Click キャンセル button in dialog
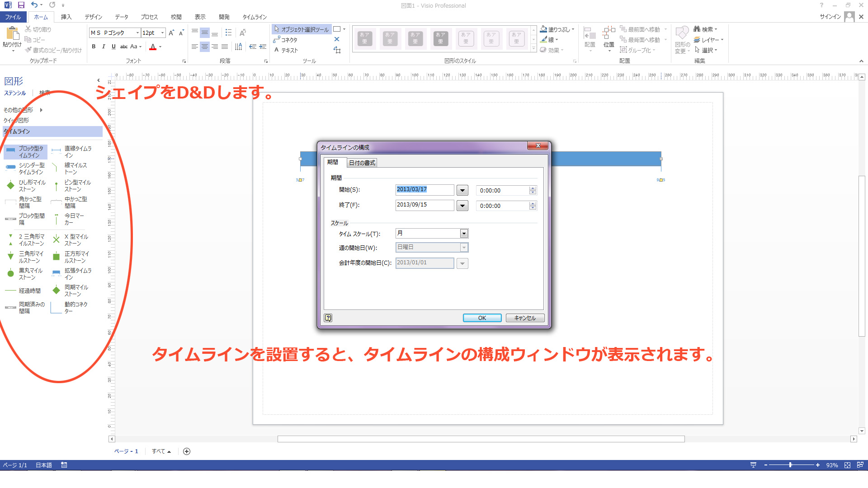The height and width of the screenshot is (488, 868). [525, 318]
